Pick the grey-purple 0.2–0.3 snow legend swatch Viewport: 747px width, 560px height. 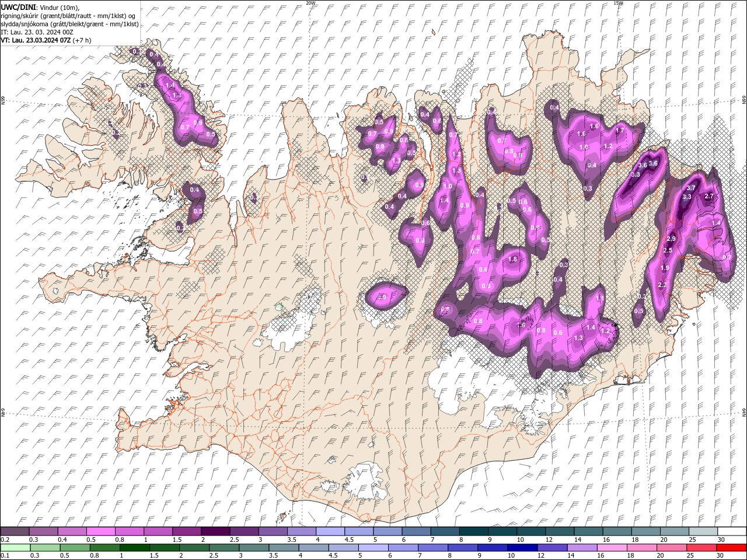pyautogui.click(x=15, y=531)
